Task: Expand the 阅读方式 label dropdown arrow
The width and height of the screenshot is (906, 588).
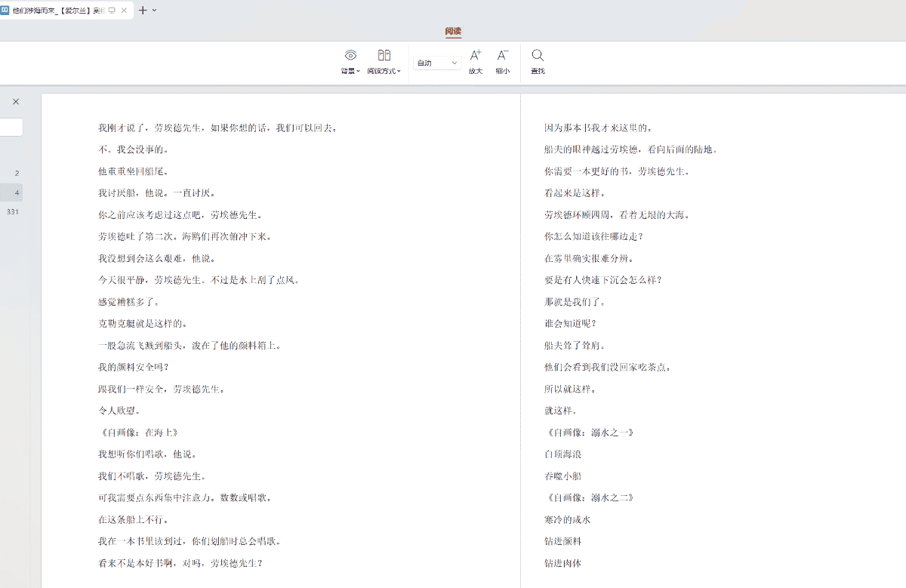Action: [399, 72]
